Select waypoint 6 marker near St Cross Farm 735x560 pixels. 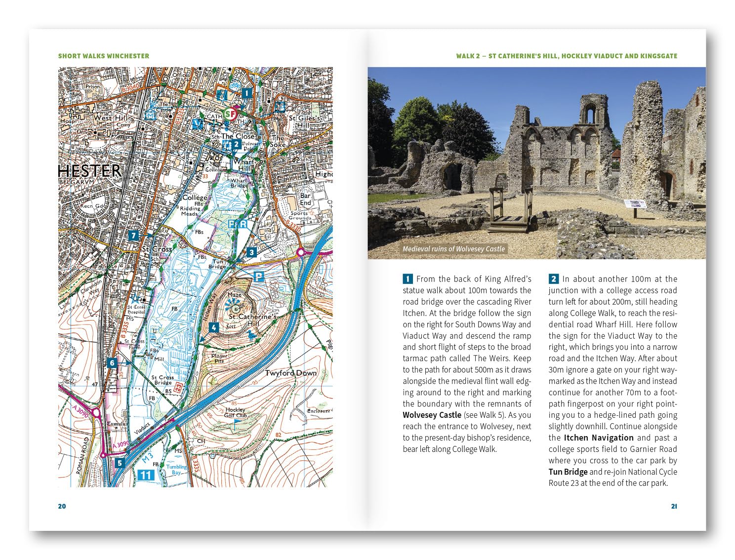point(112,363)
